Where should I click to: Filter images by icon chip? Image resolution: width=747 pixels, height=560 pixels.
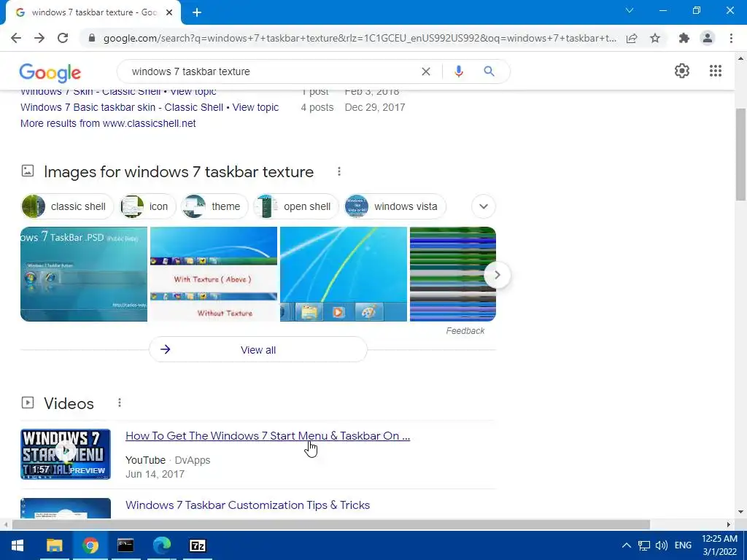click(x=147, y=206)
